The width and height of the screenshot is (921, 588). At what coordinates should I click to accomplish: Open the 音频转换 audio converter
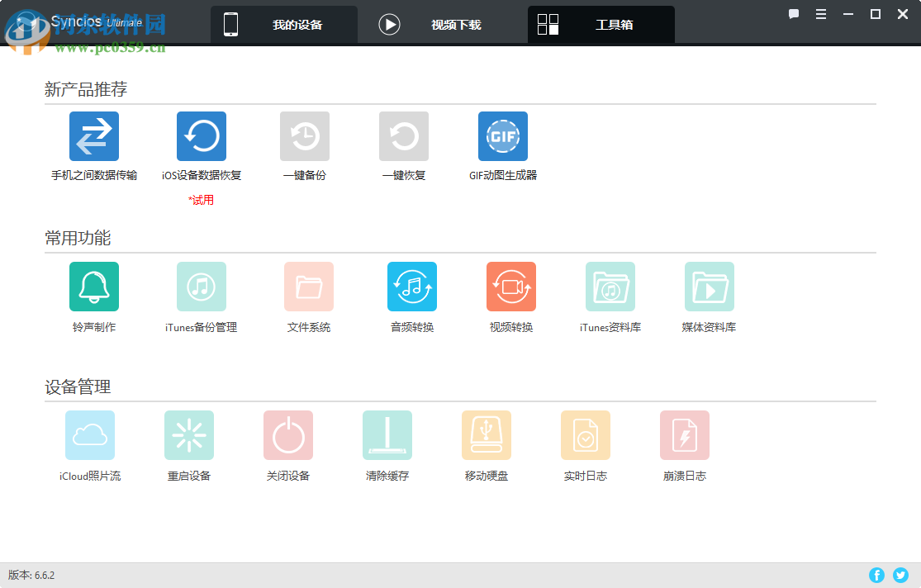pos(411,286)
